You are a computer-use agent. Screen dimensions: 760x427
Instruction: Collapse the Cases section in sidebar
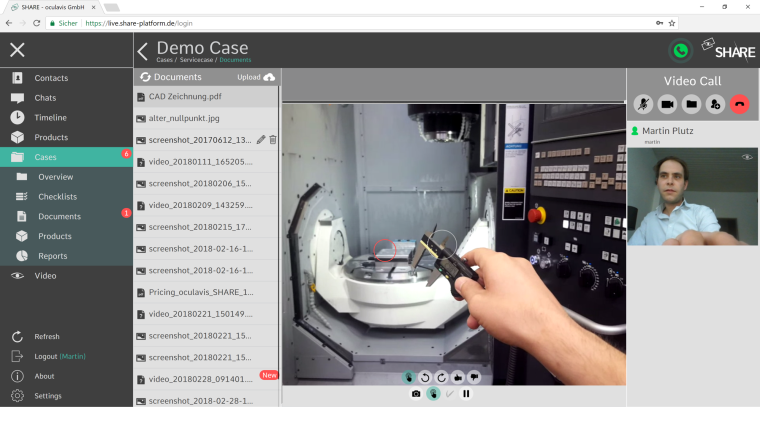coord(66,157)
